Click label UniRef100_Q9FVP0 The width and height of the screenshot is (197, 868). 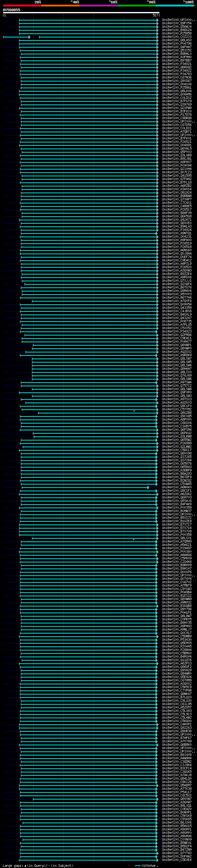pyautogui.click(x=177, y=393)
